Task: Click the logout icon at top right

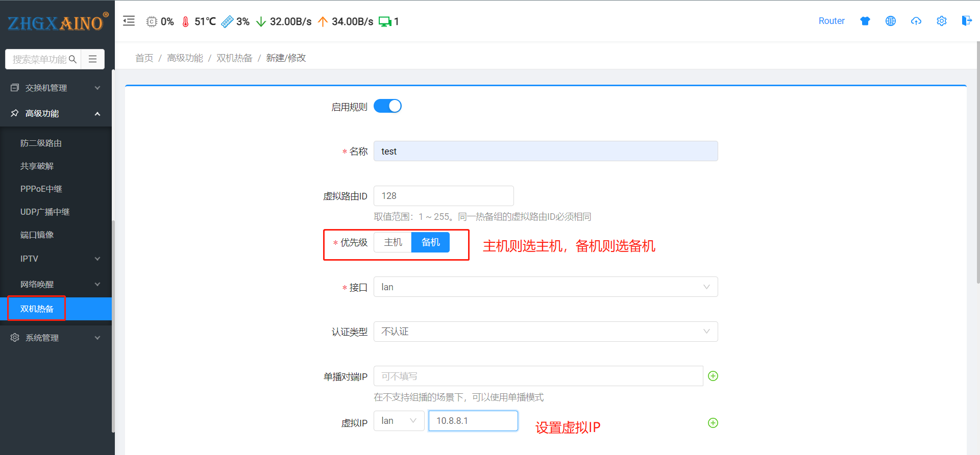Action: 966,21
